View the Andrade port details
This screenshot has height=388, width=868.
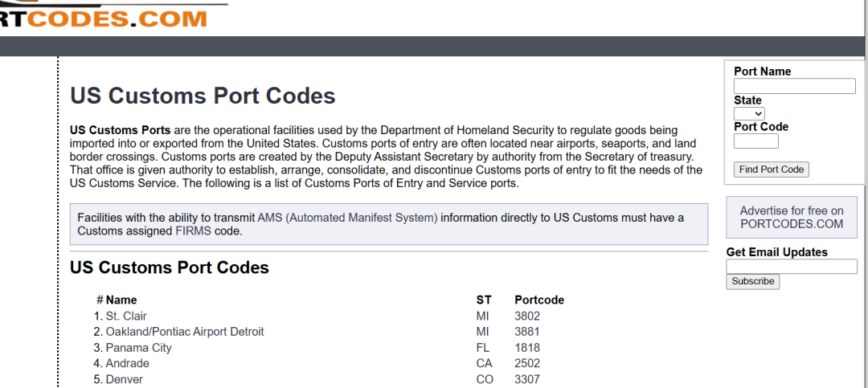(127, 363)
